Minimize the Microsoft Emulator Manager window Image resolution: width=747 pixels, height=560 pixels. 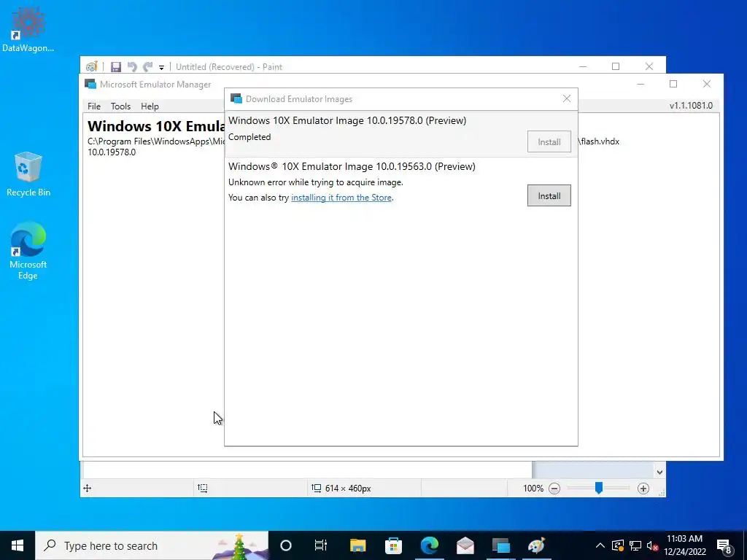click(x=640, y=84)
